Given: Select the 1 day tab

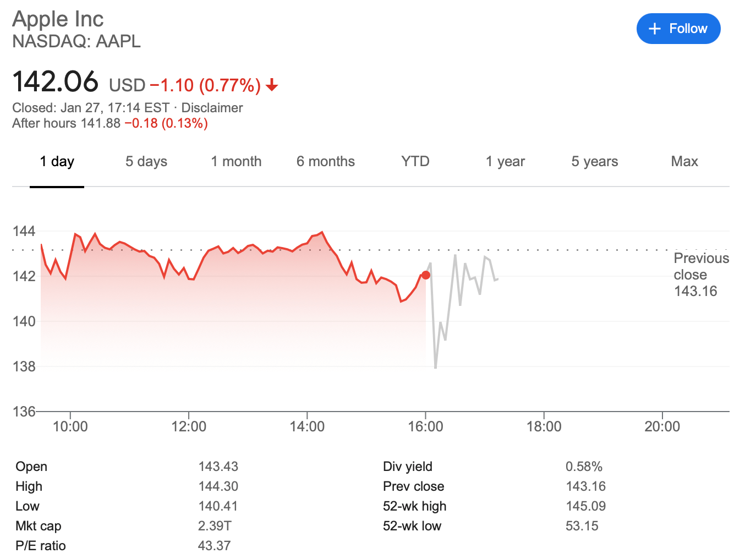Looking at the screenshot, I should [57, 162].
